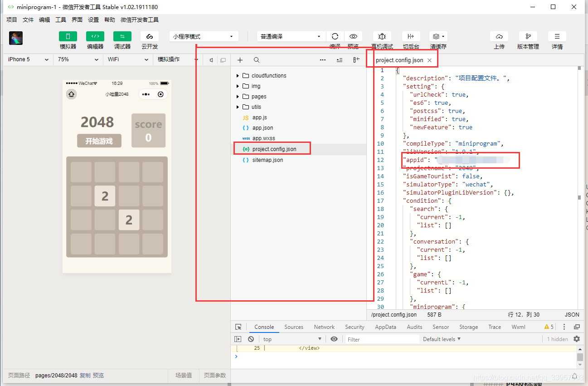Open the WiFi network dropdown

(128, 59)
